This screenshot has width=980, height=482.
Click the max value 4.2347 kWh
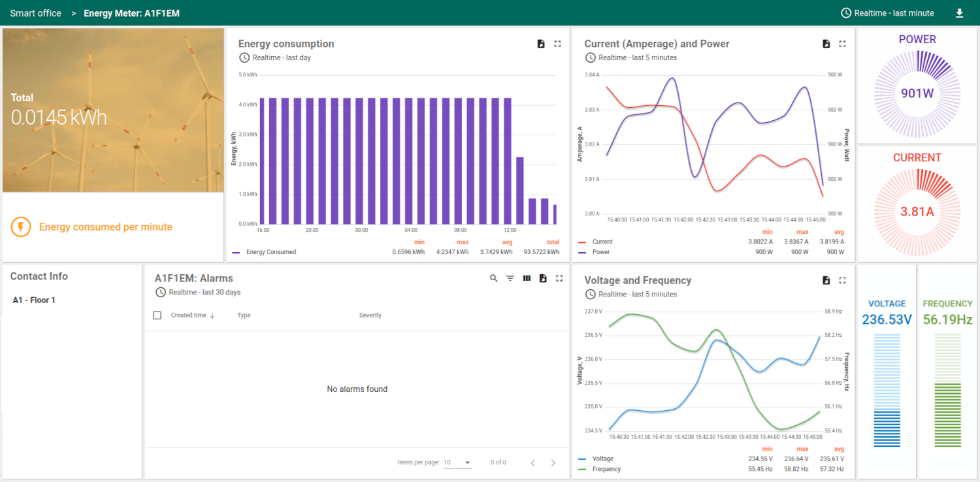(x=452, y=252)
